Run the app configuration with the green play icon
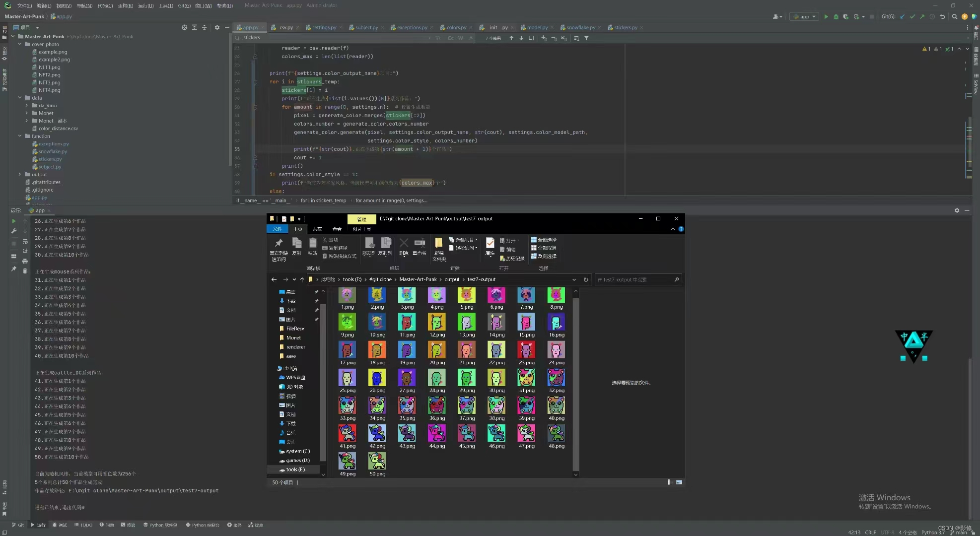 coord(826,16)
